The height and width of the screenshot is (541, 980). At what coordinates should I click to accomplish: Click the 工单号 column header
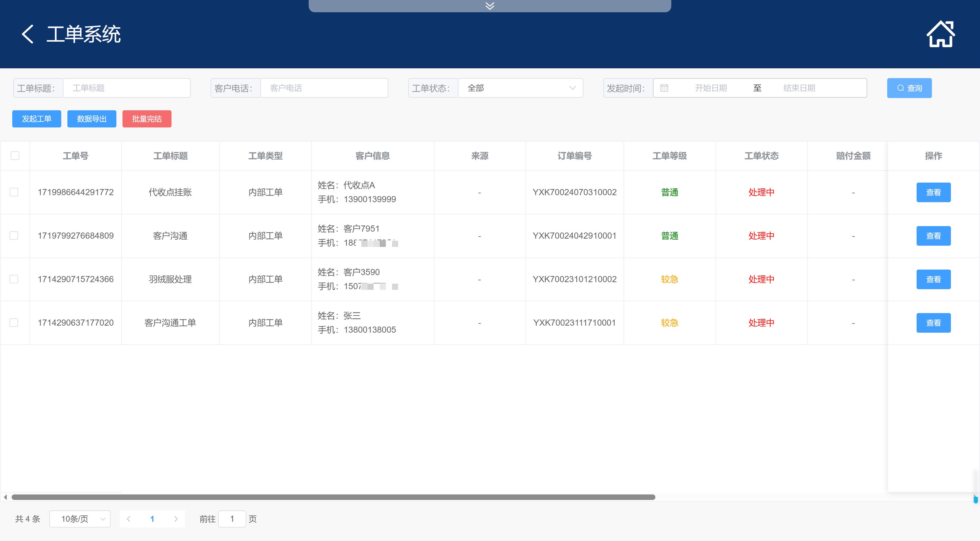(75, 156)
